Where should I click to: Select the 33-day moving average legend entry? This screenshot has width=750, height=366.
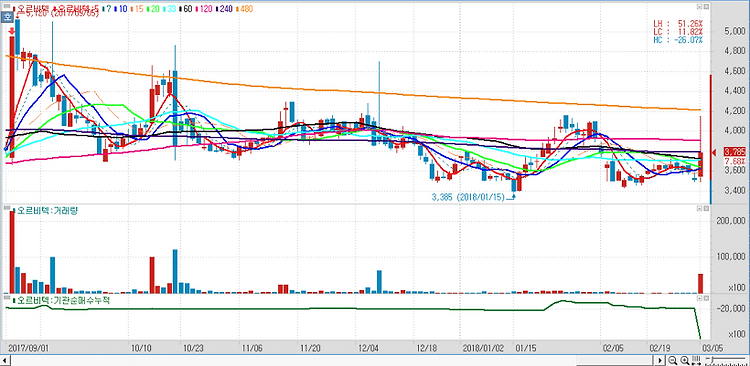[x=170, y=9]
